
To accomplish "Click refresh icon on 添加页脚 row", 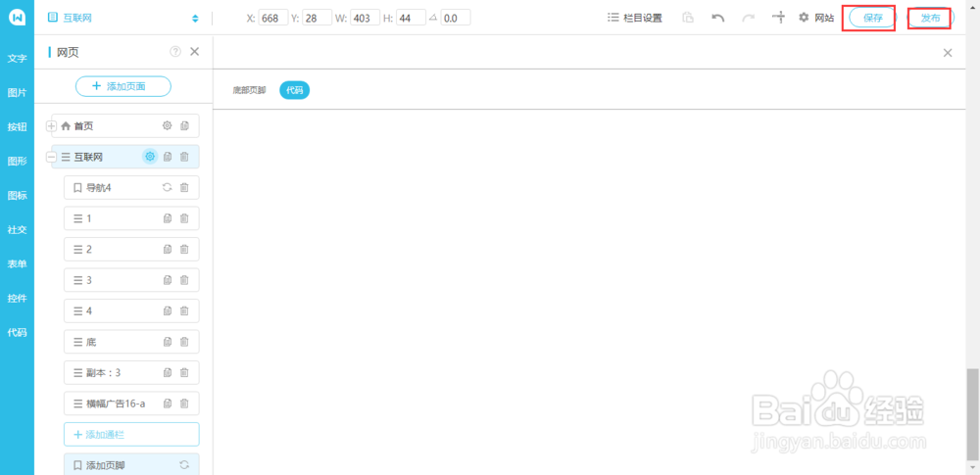I will (x=184, y=464).
